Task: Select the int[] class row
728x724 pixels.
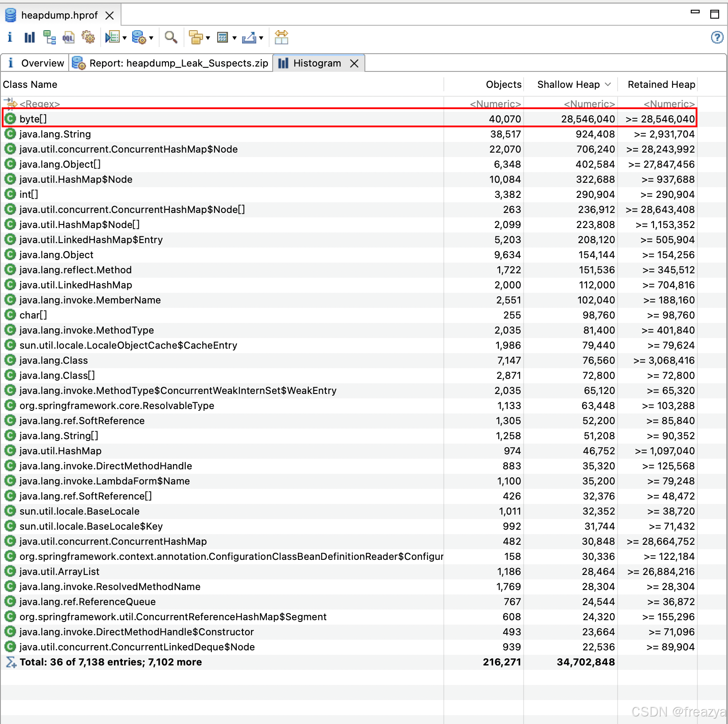Action: click(349, 194)
